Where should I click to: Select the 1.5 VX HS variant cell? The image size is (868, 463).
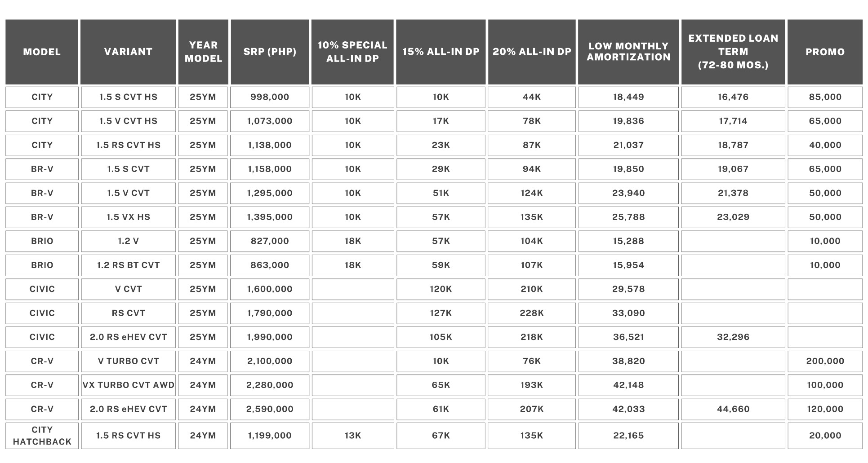[128, 217]
